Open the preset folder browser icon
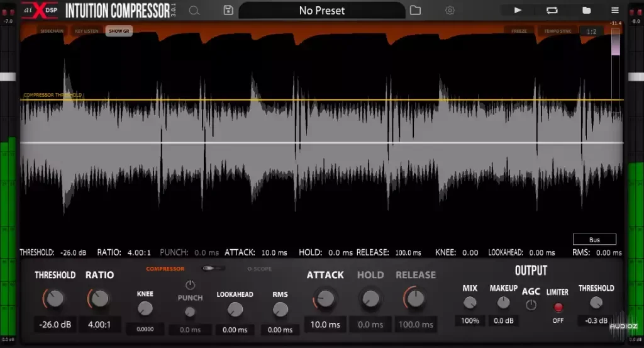 (x=415, y=10)
